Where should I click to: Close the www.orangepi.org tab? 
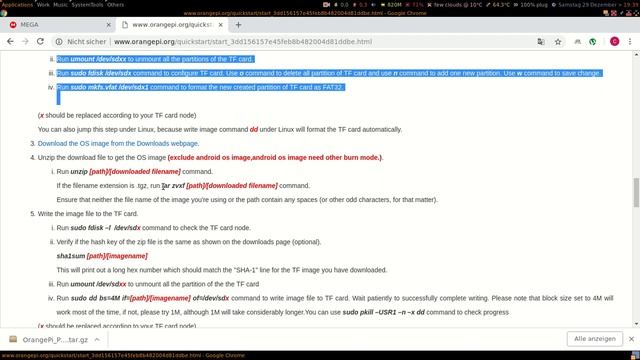[220, 25]
